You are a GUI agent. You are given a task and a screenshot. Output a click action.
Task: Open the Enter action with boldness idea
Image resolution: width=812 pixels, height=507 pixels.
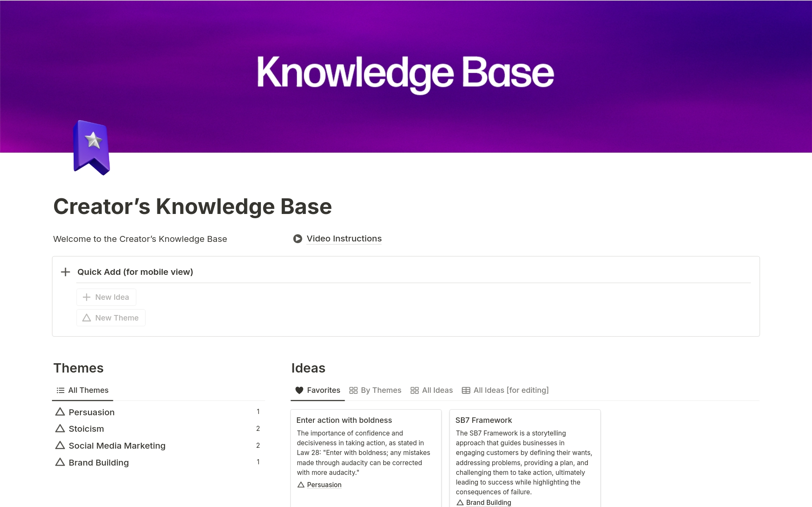pyautogui.click(x=345, y=419)
